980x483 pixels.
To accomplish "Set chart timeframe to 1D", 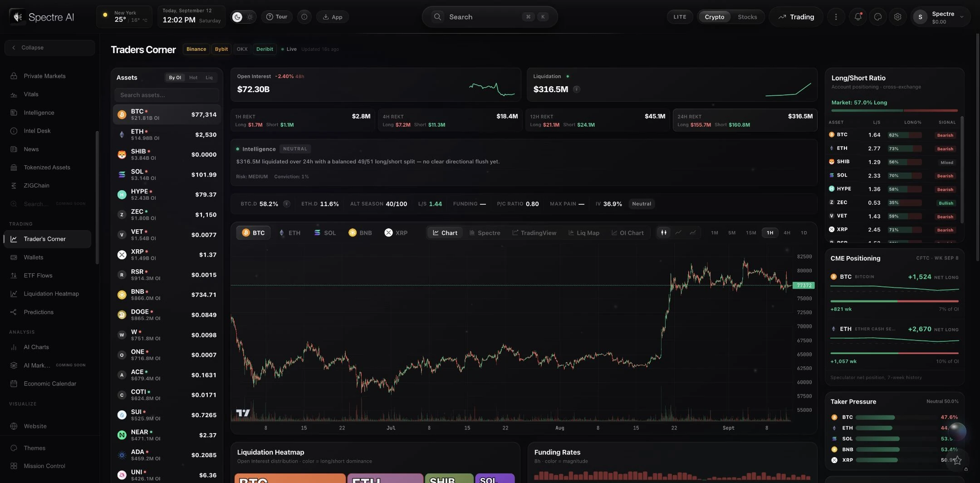I will click(804, 233).
